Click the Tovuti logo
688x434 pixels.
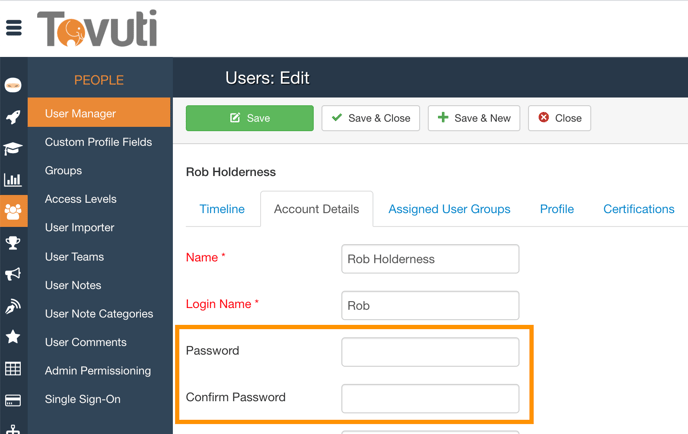[x=97, y=29]
